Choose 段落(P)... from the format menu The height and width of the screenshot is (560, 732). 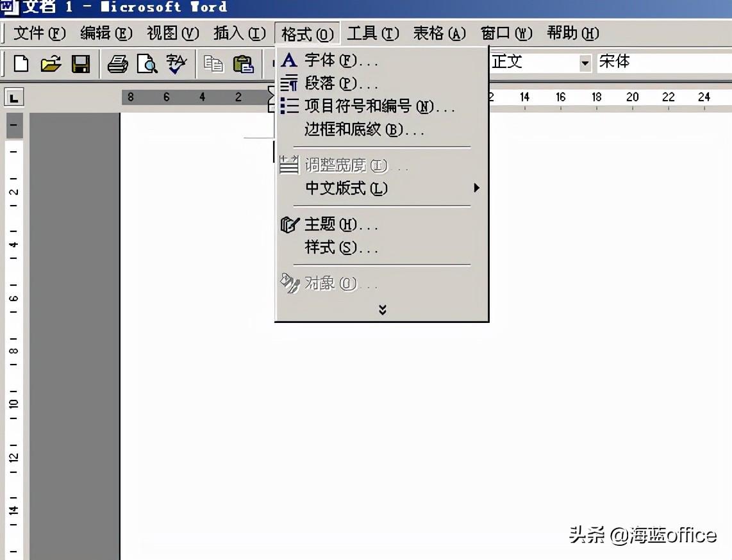[382, 83]
